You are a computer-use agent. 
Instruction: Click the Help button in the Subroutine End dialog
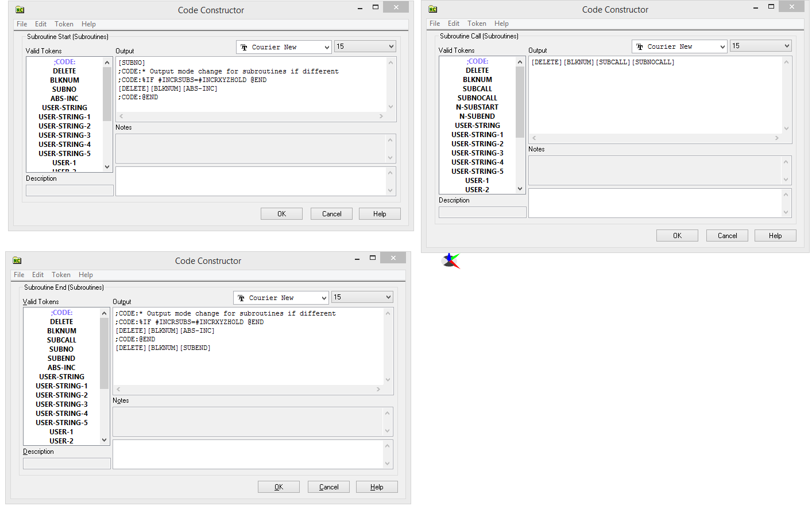(377, 487)
